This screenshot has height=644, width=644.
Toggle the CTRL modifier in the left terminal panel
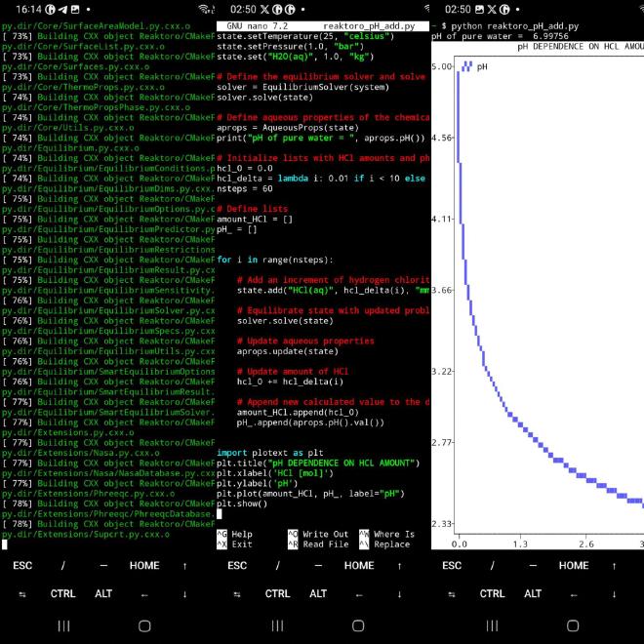click(x=63, y=593)
